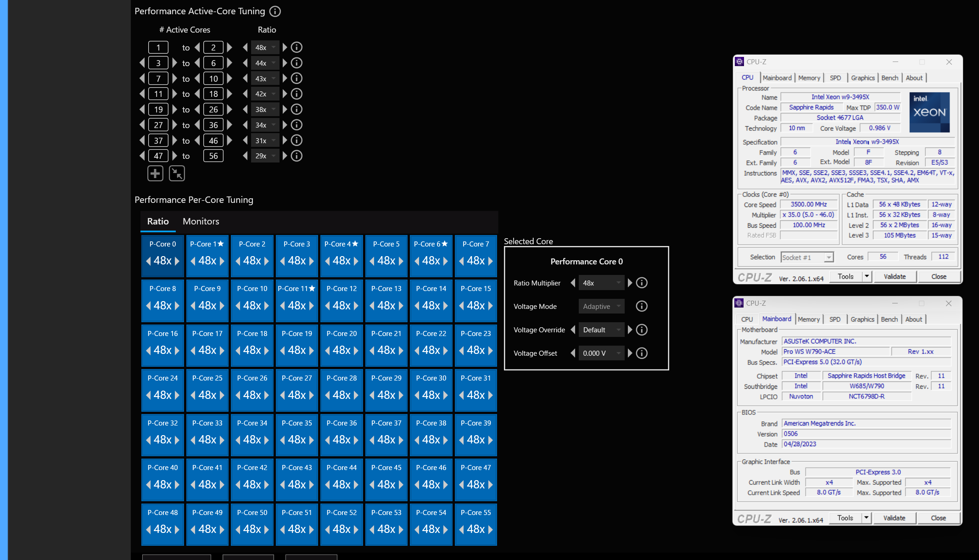Click Close button in lower CPU-Z window
Viewport: 979px width, 560px height.
point(938,518)
